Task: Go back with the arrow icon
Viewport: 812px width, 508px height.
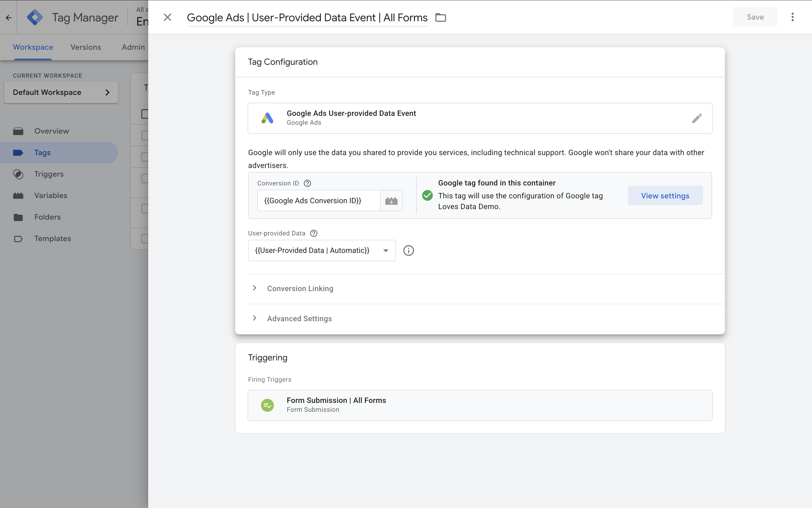Action: click(8, 17)
